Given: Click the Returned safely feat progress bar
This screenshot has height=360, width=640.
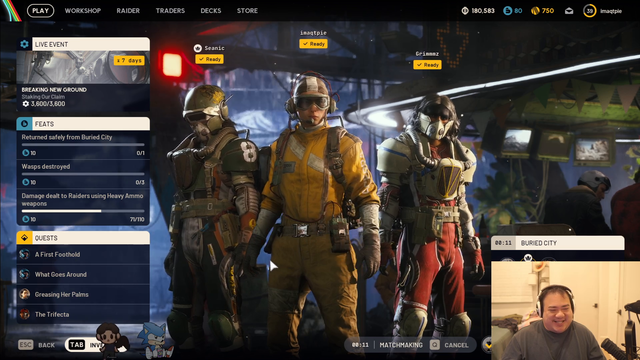Looking at the screenshot, I should coord(83,144).
